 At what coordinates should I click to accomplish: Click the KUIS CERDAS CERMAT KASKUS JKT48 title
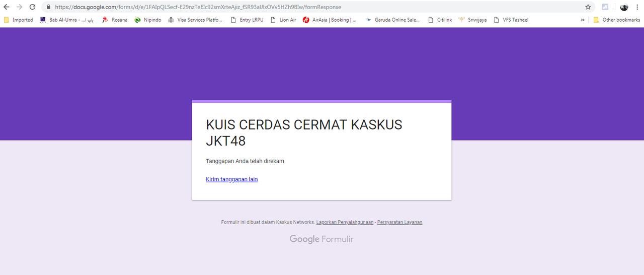coord(304,132)
